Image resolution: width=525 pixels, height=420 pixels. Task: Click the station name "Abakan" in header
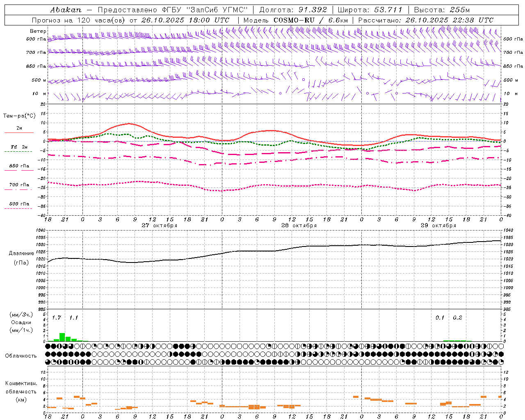coord(66,10)
